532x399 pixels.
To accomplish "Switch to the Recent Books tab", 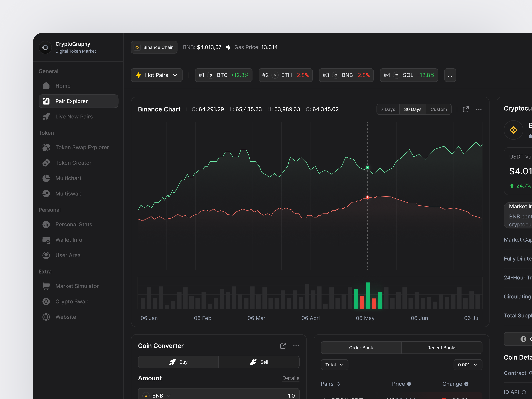I will [442, 347].
